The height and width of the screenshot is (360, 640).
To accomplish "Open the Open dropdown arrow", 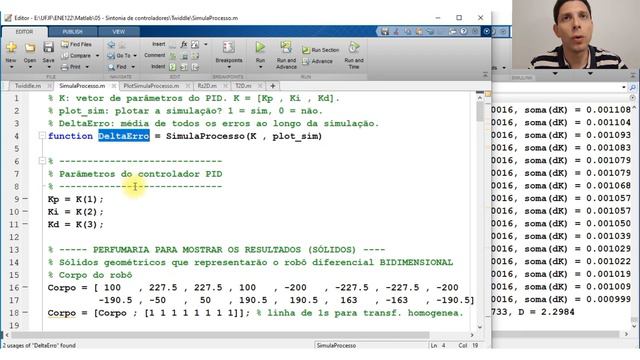I will click(x=30, y=67).
